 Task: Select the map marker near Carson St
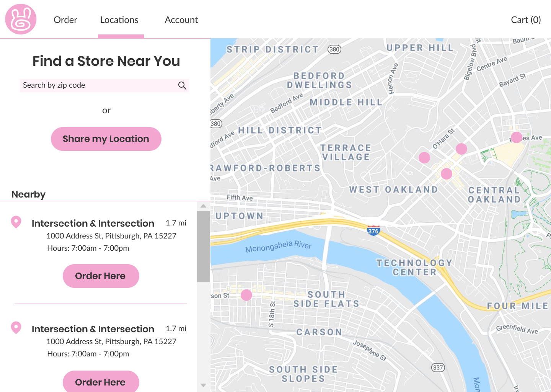point(246,295)
